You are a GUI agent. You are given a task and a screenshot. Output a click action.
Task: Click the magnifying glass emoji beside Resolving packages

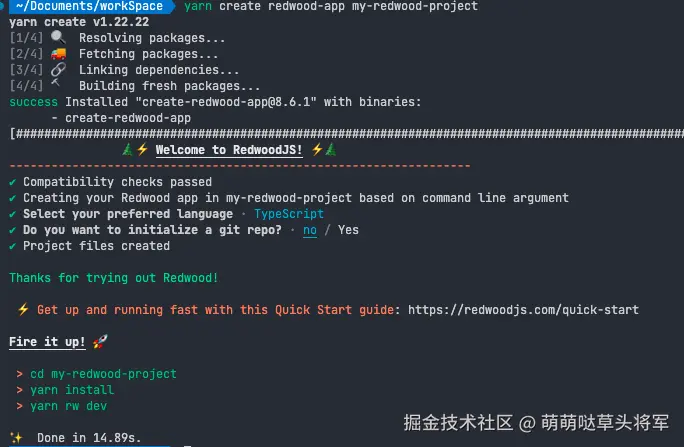[58, 38]
